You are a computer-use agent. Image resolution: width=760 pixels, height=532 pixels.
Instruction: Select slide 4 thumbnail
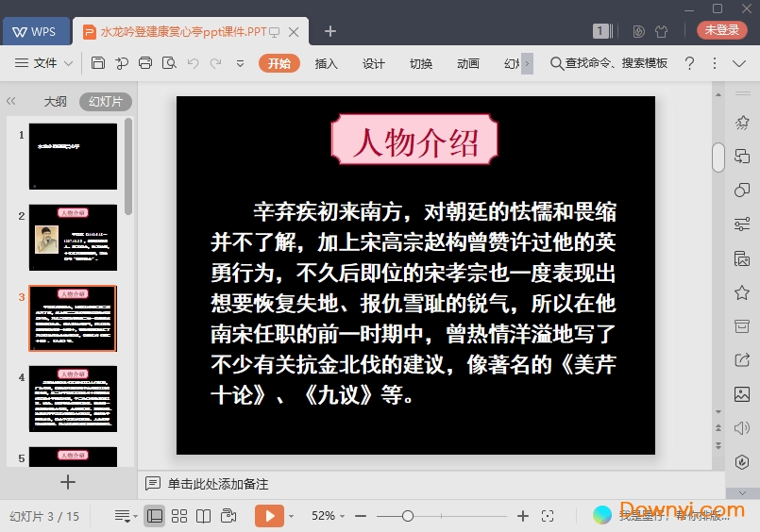pyautogui.click(x=73, y=399)
